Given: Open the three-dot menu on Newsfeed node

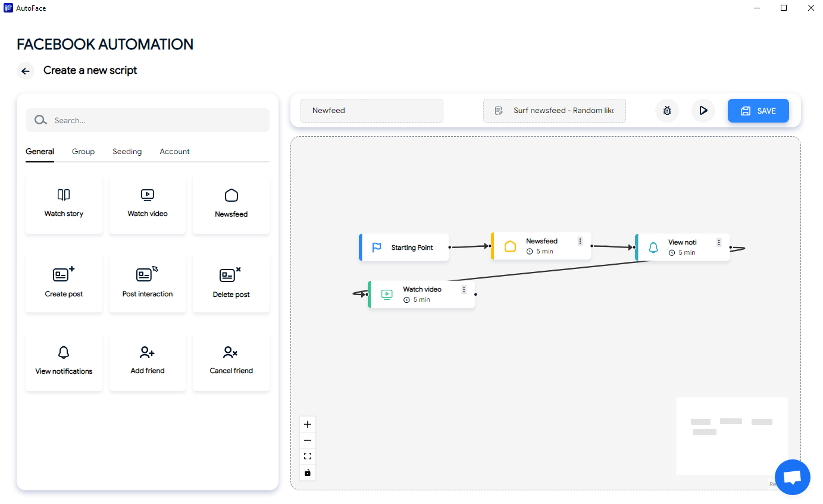Looking at the screenshot, I should pos(580,241).
